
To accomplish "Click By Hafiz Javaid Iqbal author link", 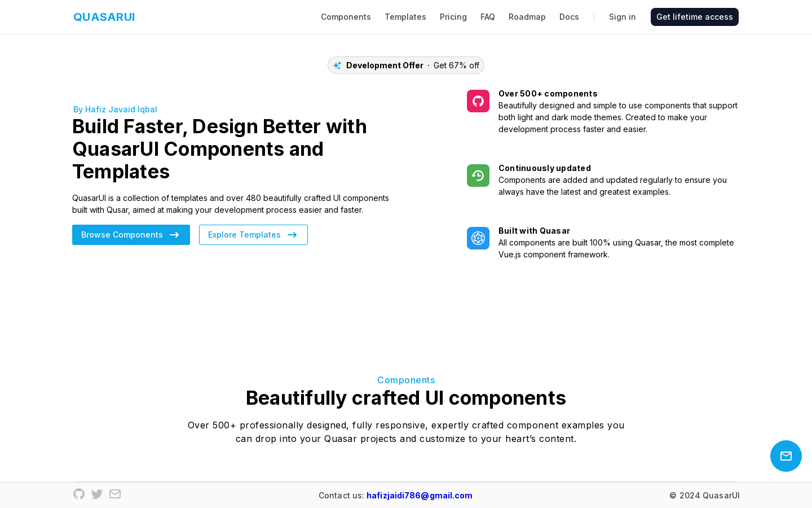I will point(115,110).
